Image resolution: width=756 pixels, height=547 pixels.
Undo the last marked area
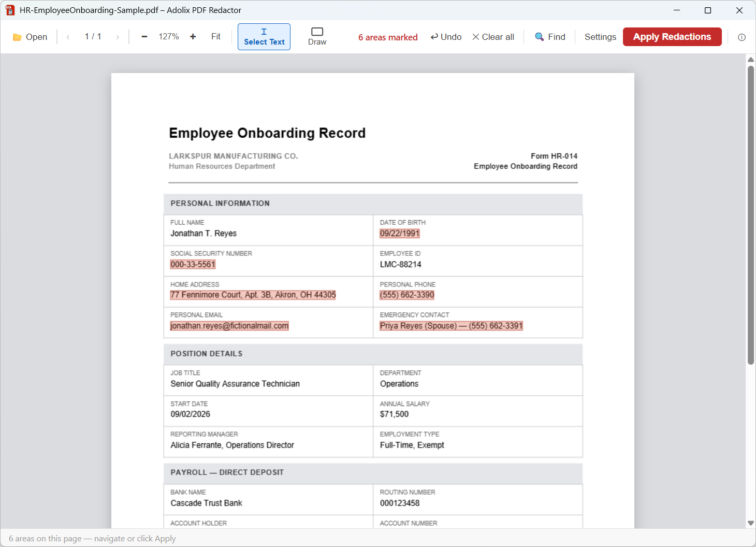point(446,37)
